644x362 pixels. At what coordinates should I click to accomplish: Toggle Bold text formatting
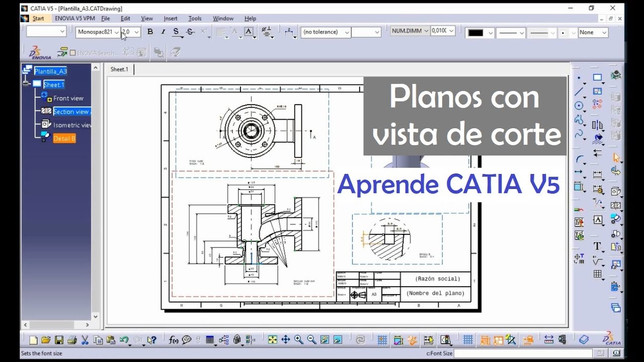pos(150,32)
